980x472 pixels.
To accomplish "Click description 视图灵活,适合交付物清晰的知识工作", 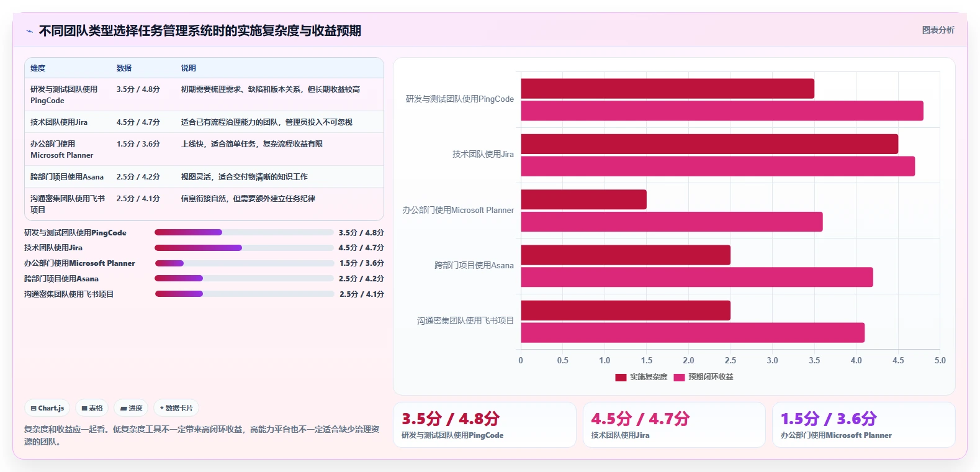I will pyautogui.click(x=245, y=177).
